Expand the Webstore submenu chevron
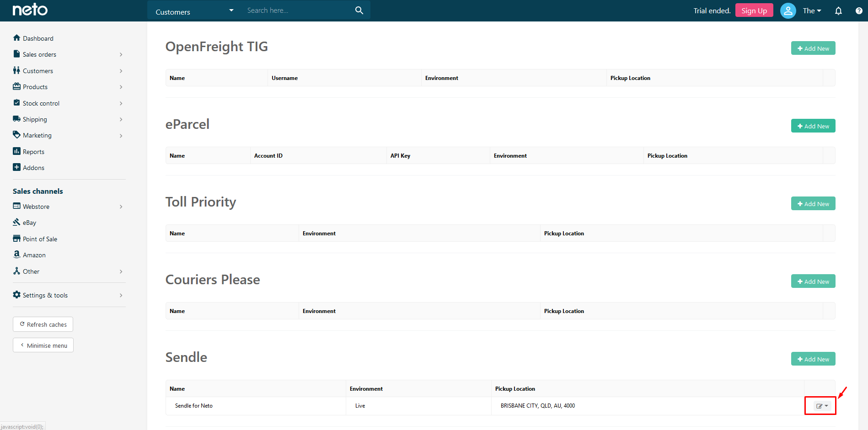Viewport: 868px width, 430px height. pyautogui.click(x=121, y=207)
